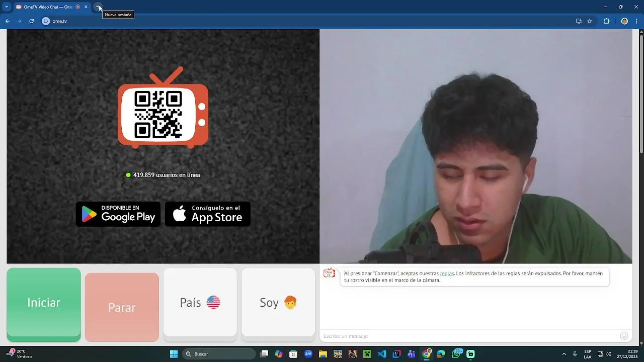Show hidden system tray icons
This screenshot has width=644, height=362.
[564, 354]
